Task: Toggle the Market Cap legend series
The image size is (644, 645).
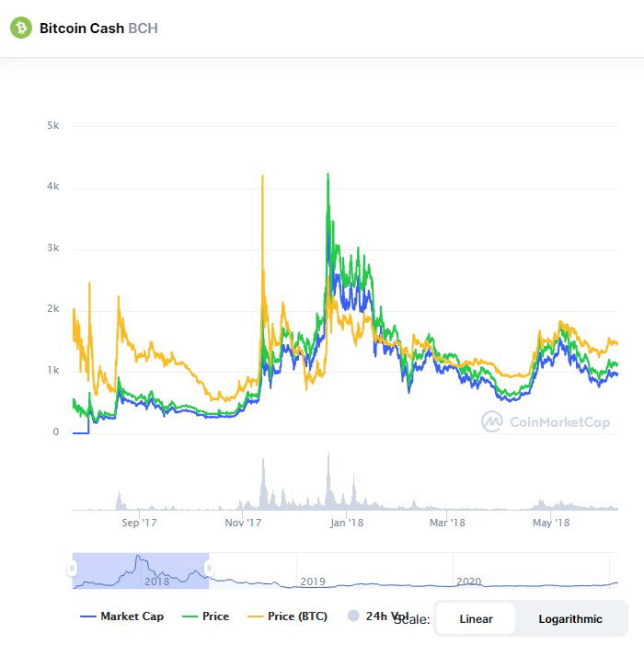Action: [122, 616]
